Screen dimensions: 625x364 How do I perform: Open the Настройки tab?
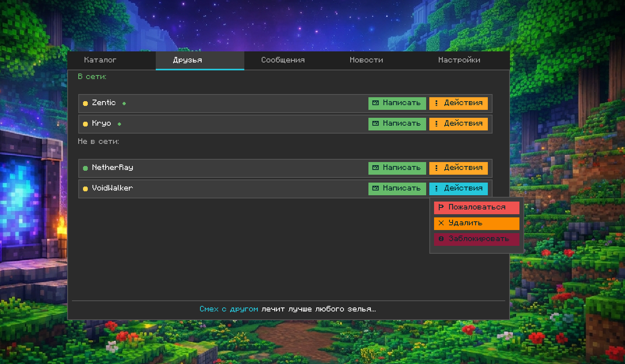[465, 60]
